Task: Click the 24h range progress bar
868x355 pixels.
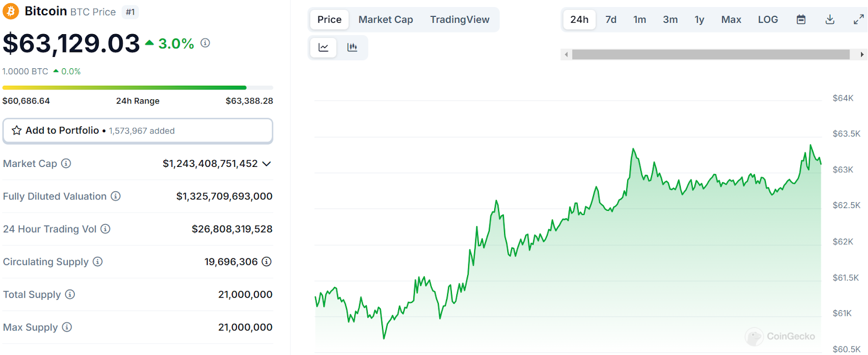Action: coord(138,87)
